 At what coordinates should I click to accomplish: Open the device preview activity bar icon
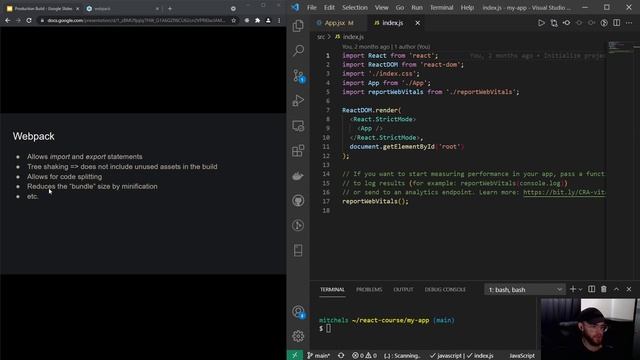click(298, 250)
